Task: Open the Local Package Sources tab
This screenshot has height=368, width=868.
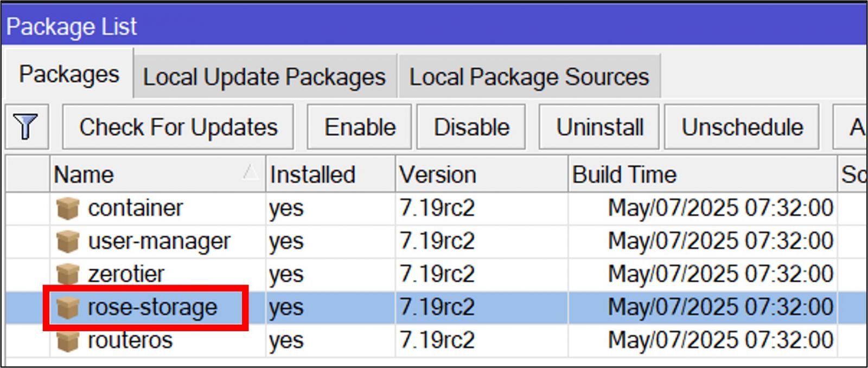Action: click(x=529, y=76)
